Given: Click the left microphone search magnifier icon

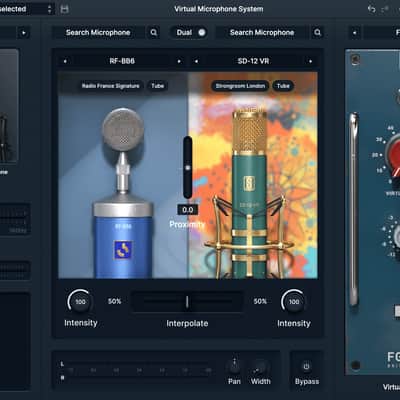Looking at the screenshot, I should [154, 32].
